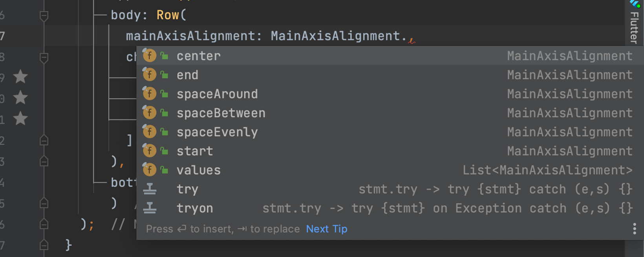Screen dimensions: 644x257
Task: Click the public lock icon beside start
Action: tap(165, 151)
